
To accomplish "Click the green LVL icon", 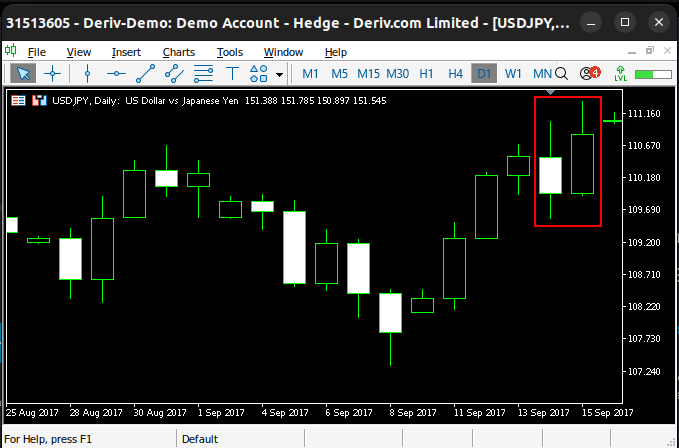I will [620, 74].
